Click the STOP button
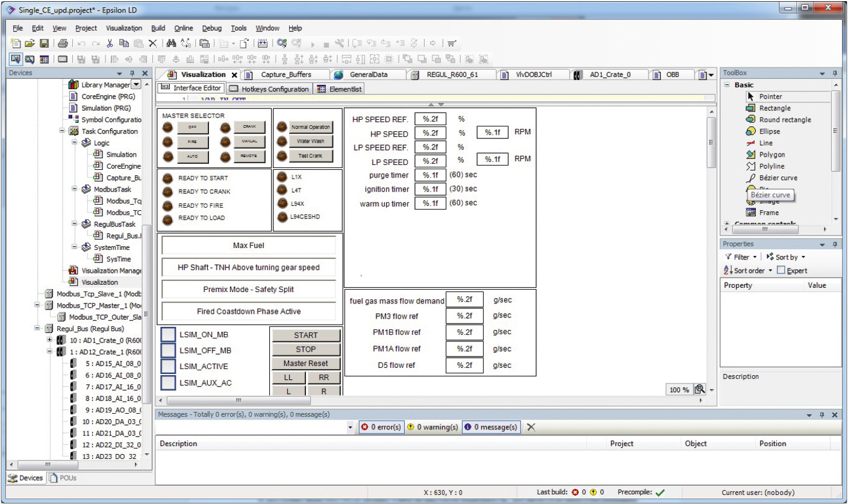 tap(306, 349)
